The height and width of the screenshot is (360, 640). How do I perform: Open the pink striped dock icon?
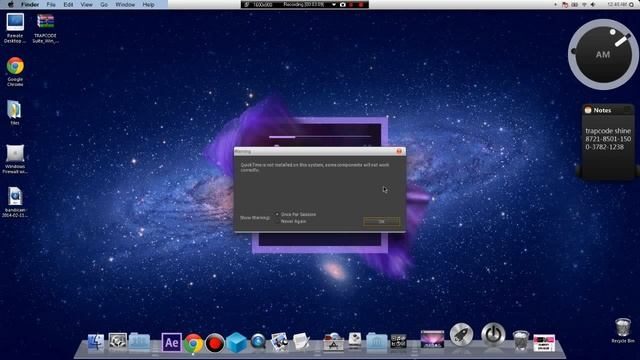[x=544, y=343]
